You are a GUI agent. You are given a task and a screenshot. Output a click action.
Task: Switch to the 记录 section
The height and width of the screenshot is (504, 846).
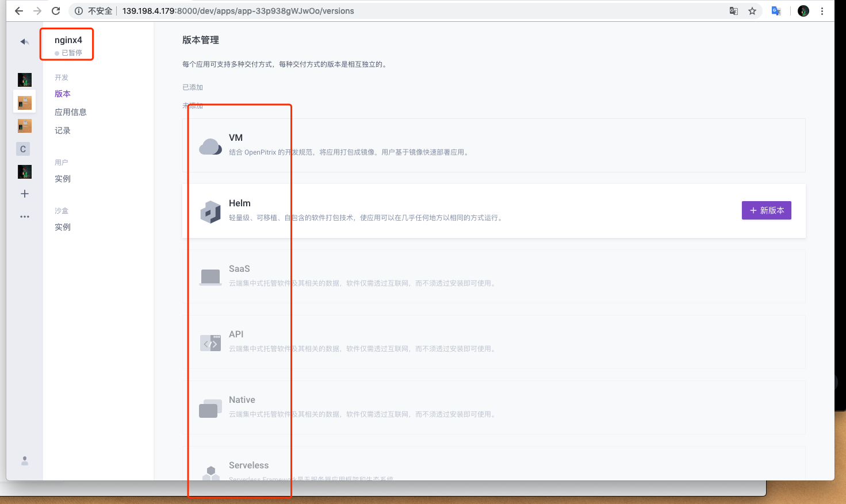click(62, 130)
